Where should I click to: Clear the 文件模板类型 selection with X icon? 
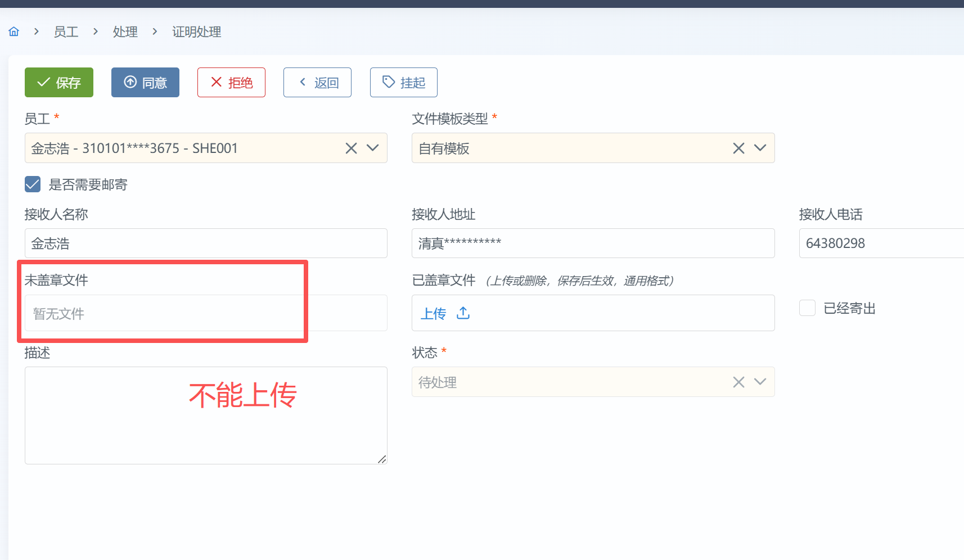click(x=738, y=148)
